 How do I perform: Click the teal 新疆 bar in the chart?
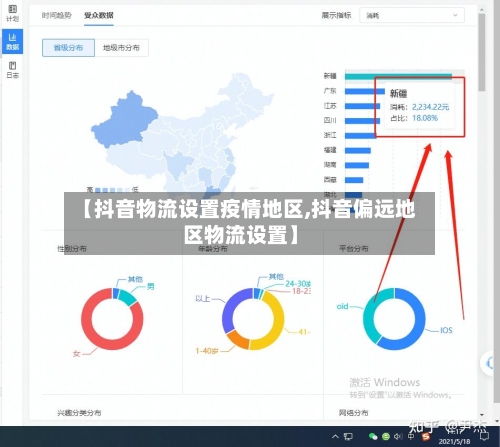398,76
